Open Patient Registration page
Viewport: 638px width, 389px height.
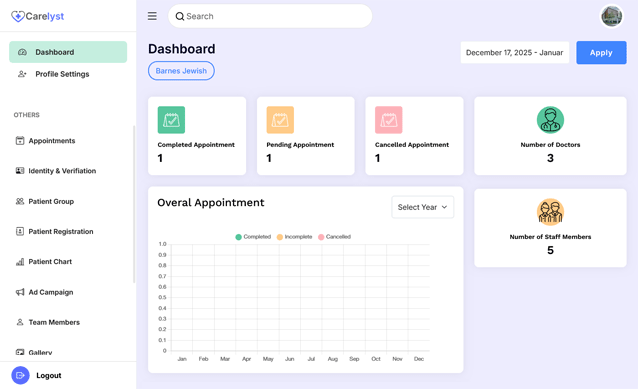[x=61, y=232]
